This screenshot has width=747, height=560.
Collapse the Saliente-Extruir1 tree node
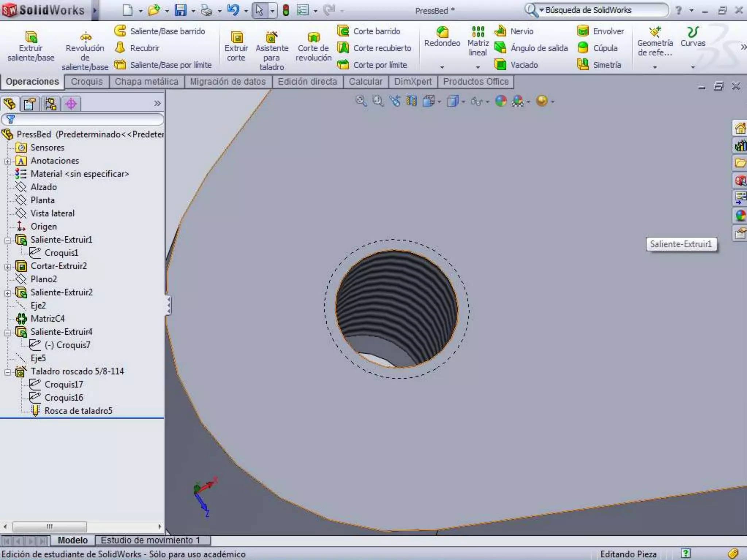8,240
